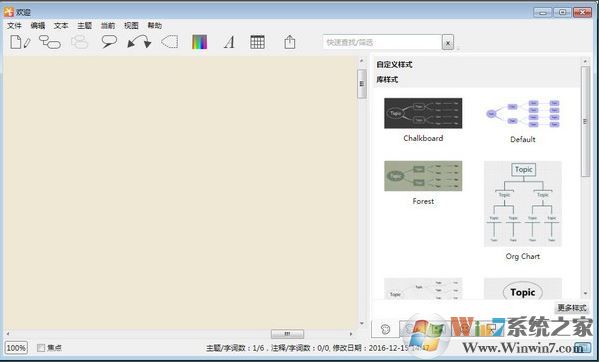Click the canvas scroll-up arrow
The image size is (600, 362).
(x=362, y=61)
